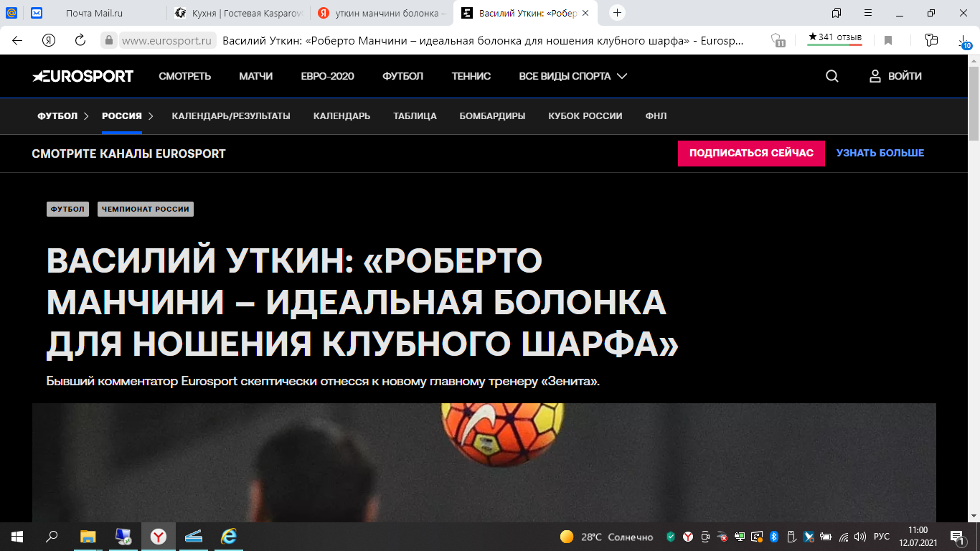Click the pinned envelope mail tab
This screenshot has height=551, width=980.
click(x=37, y=13)
